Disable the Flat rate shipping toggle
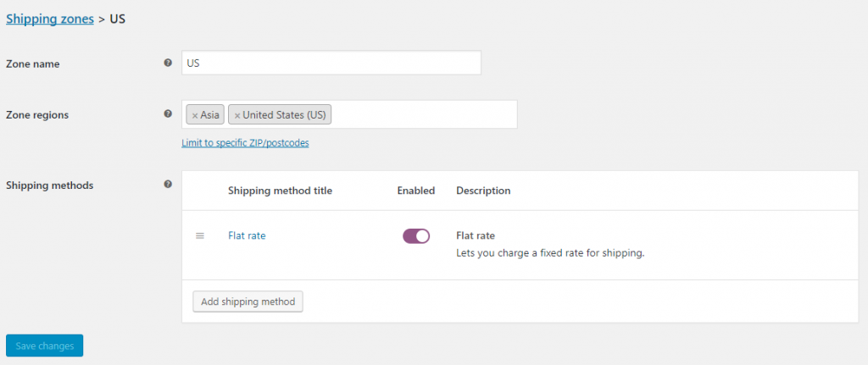Viewport: 868px width, 365px height. point(416,236)
